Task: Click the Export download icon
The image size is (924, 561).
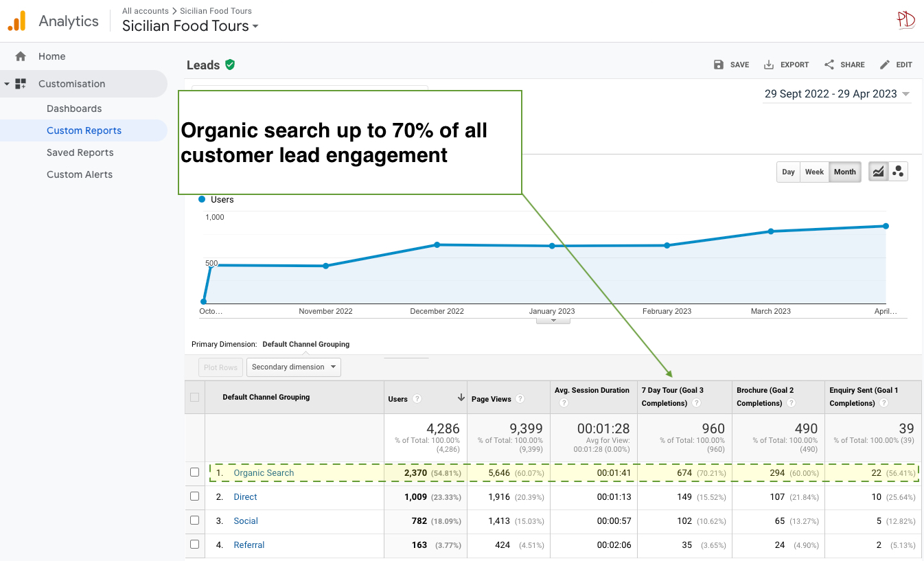Action: (x=769, y=65)
